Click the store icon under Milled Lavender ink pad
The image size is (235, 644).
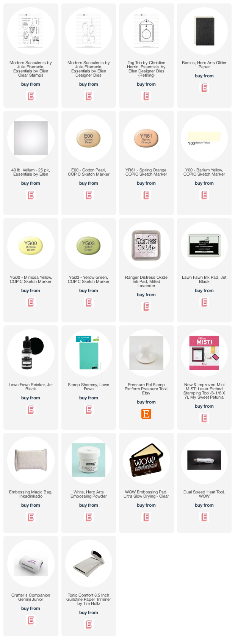tap(146, 307)
